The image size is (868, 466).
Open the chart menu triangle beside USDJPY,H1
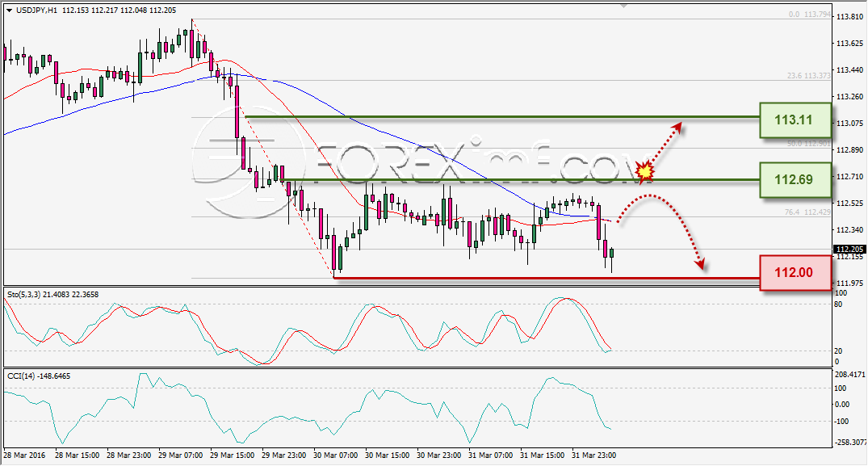(x=9, y=10)
